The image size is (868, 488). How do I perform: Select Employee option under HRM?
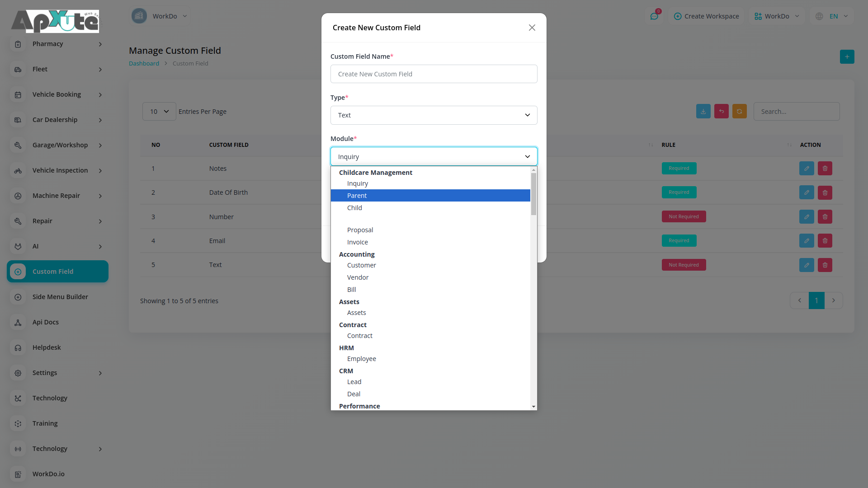(361, 359)
